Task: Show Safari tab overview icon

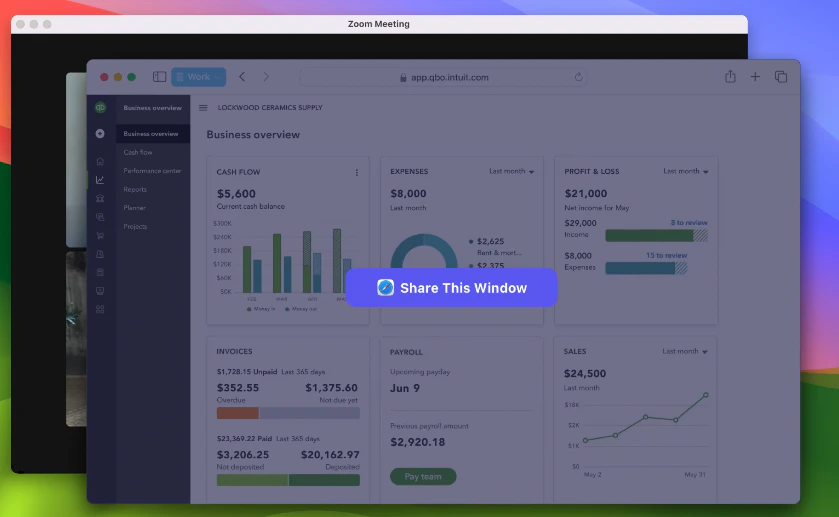Action: (781, 77)
